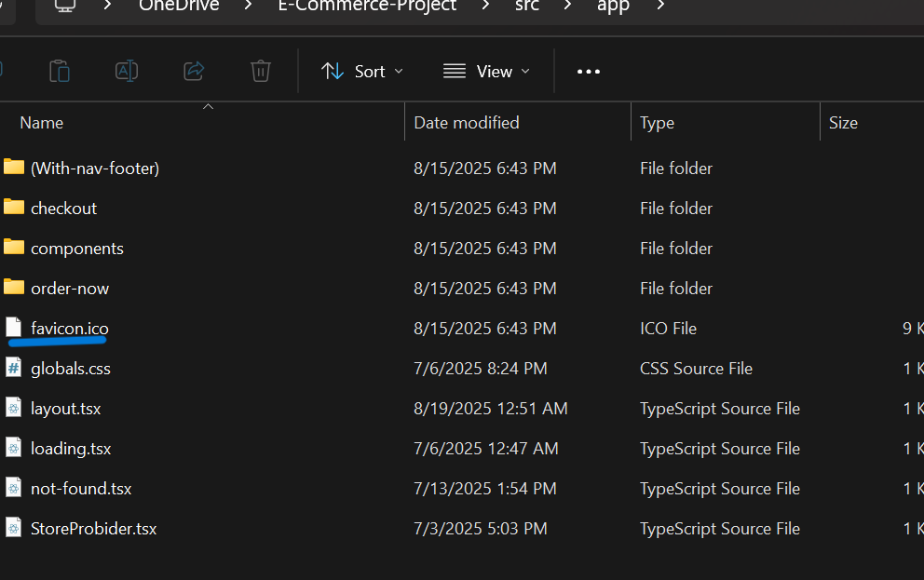Screen dimensions: 924x580
Task: Open the Sort dropdown menu
Action: tap(362, 71)
